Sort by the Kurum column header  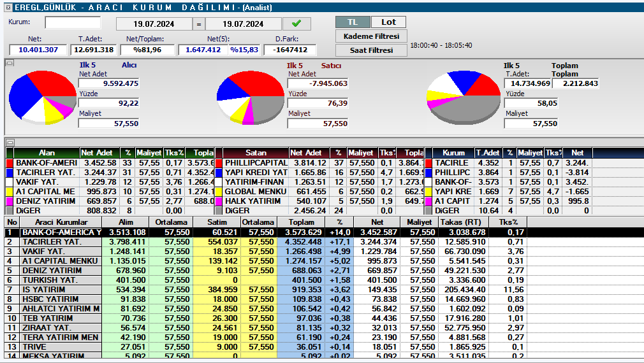point(453,153)
